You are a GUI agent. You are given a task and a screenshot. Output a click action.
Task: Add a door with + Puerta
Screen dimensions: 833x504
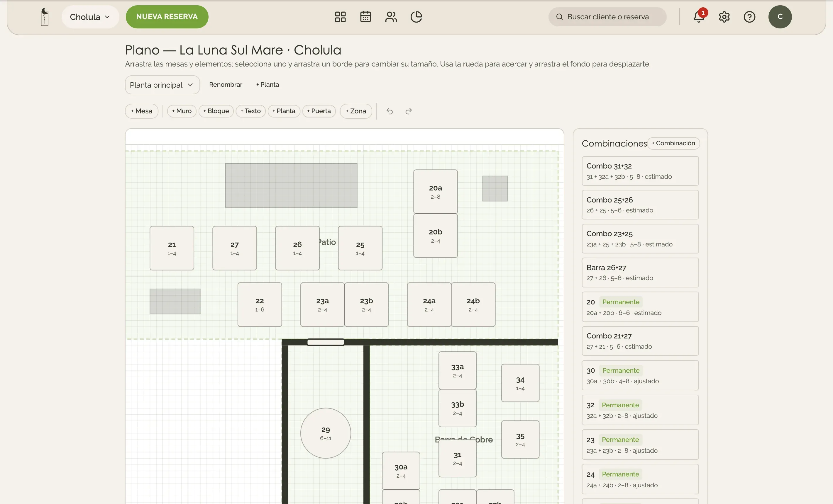(319, 111)
